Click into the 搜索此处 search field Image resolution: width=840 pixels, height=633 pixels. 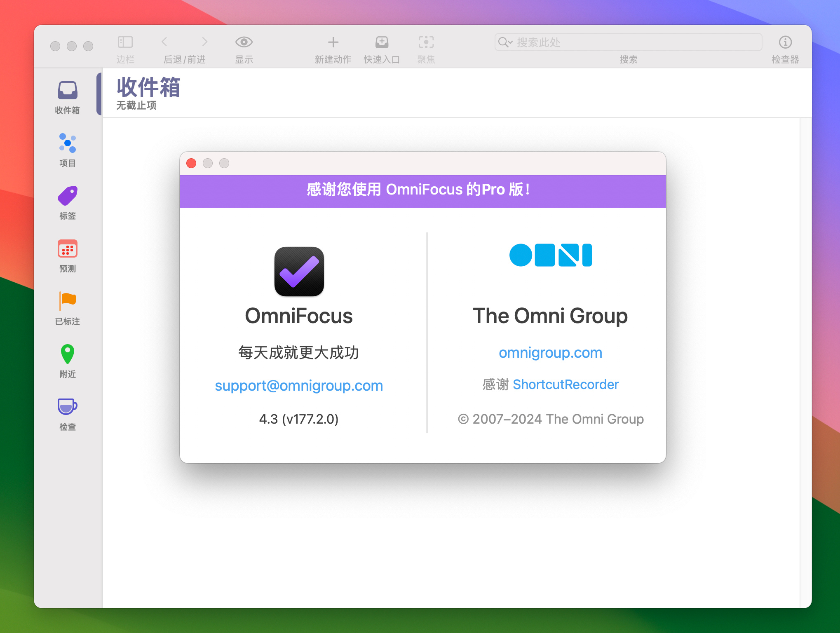coord(628,42)
